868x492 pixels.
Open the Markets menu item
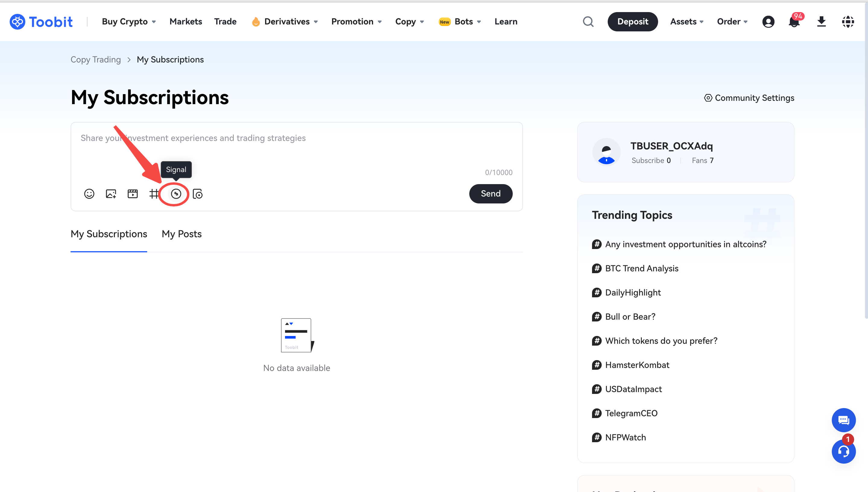click(186, 22)
